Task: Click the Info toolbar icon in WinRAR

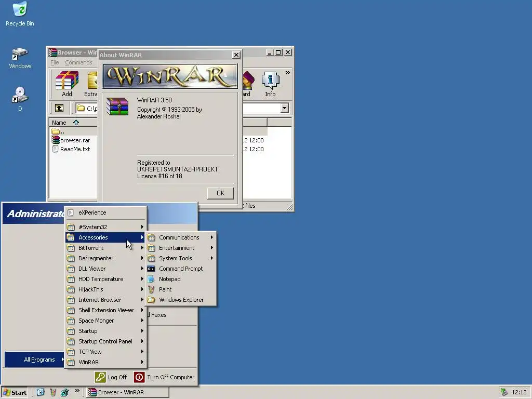Action: 270,84
